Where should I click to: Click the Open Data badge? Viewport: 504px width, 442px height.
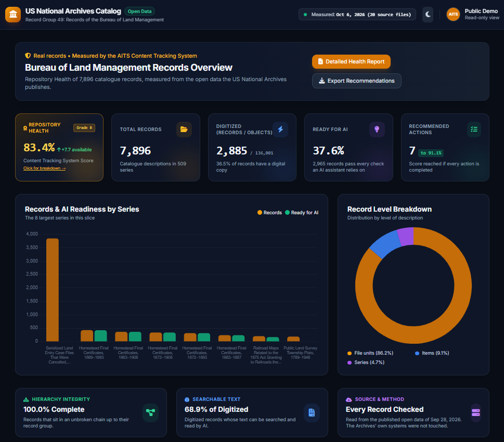coord(139,11)
